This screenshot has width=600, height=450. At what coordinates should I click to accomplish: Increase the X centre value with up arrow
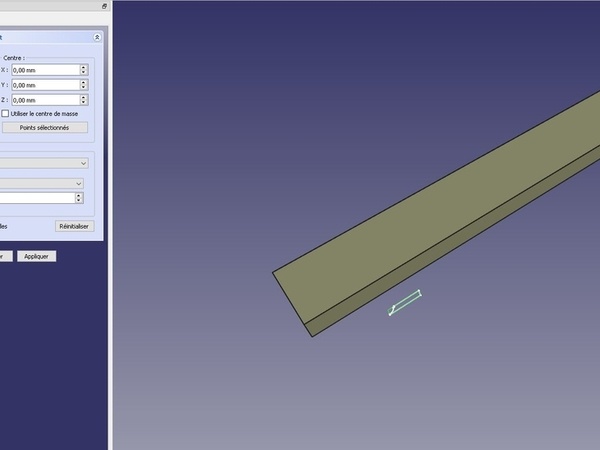click(83, 67)
